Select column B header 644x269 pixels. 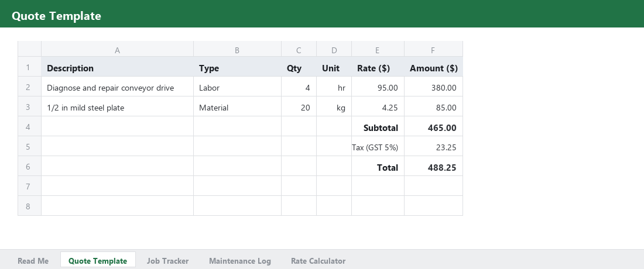pos(237,49)
